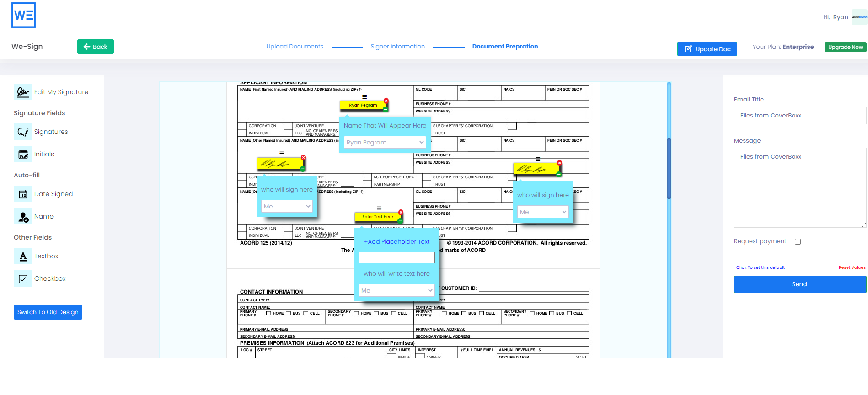Click the green handle on Ryan Pegram field
Viewport: 868px width, 395px height.
coord(386,109)
